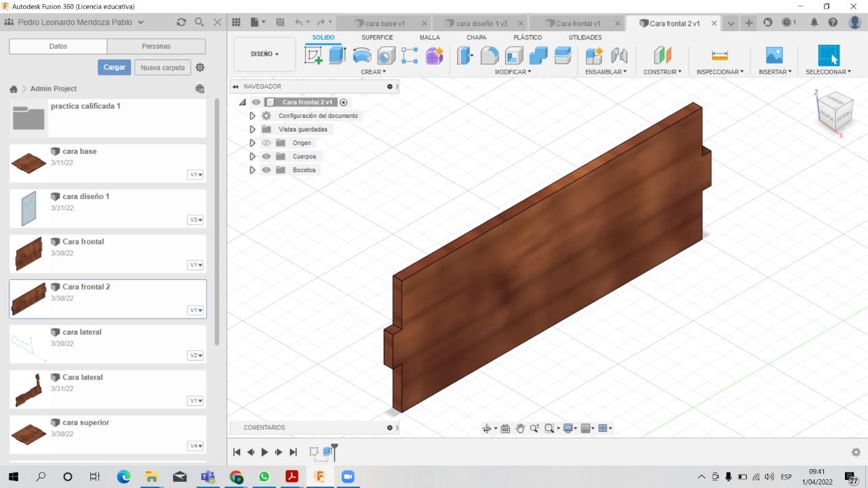Select the Create Sketch tool

(x=313, y=56)
